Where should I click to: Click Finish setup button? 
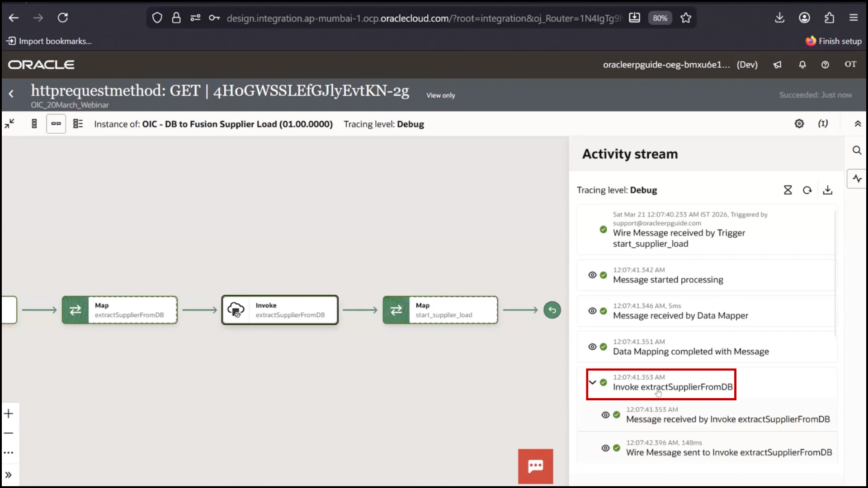(x=834, y=41)
